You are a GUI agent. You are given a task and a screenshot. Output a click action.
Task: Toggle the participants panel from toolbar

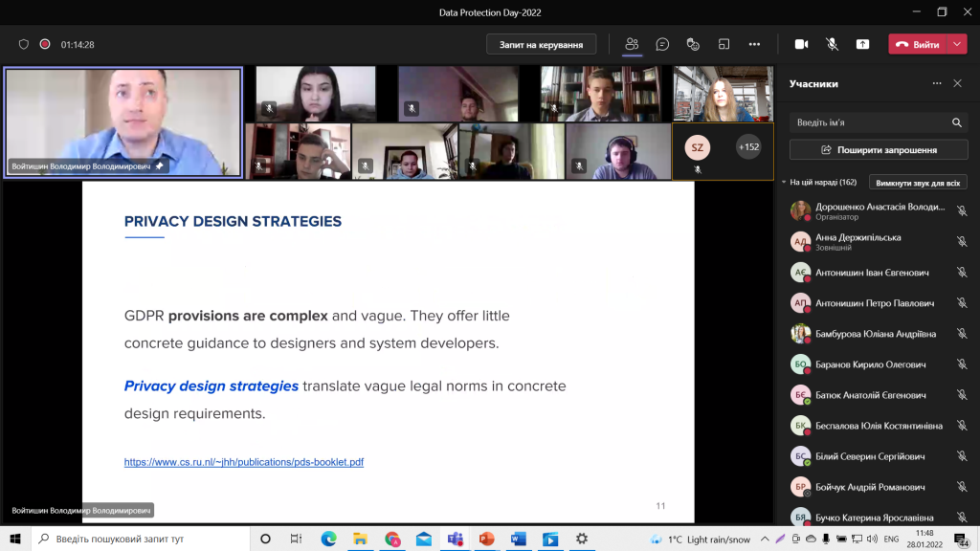632,44
